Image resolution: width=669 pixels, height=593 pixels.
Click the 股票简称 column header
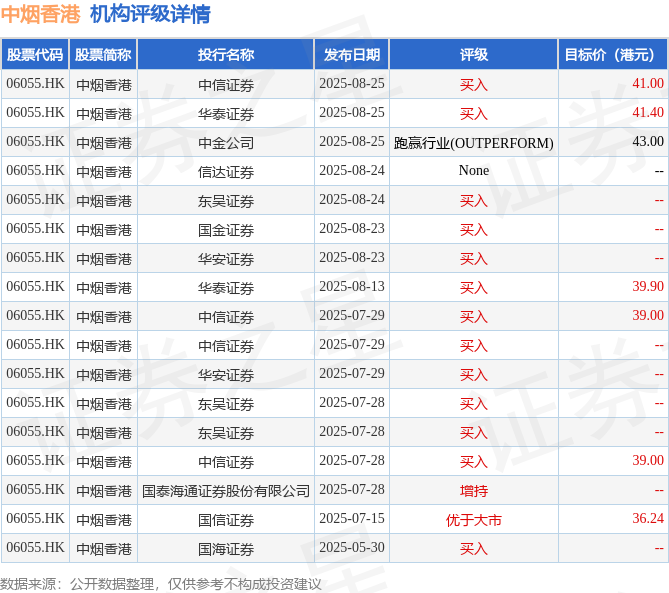pos(103,55)
